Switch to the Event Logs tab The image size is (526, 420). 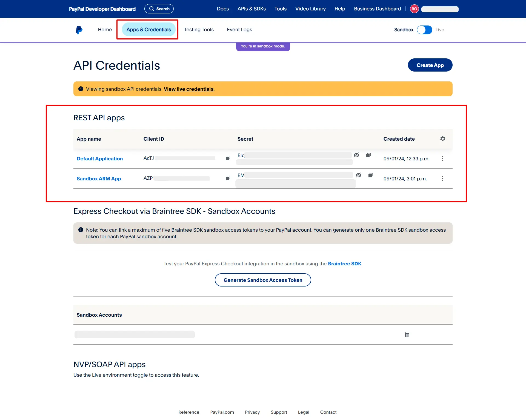[239, 30]
